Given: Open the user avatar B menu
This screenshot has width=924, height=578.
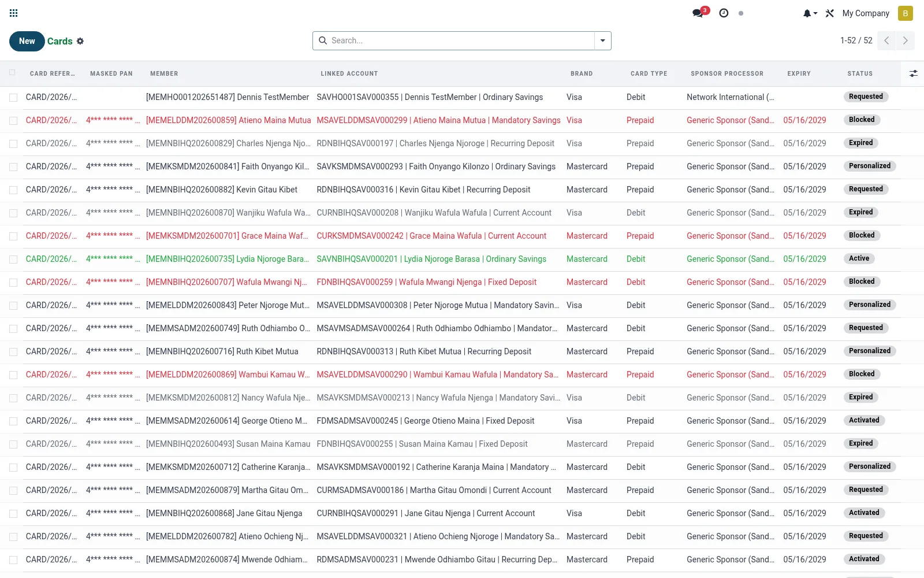Looking at the screenshot, I should [x=906, y=13].
